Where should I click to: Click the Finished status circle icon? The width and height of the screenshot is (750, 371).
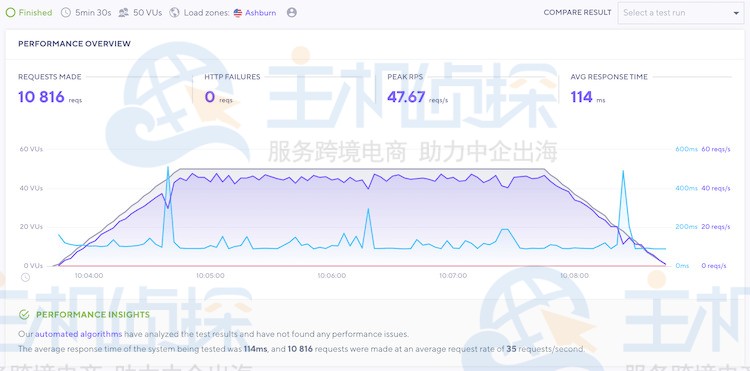(x=11, y=13)
